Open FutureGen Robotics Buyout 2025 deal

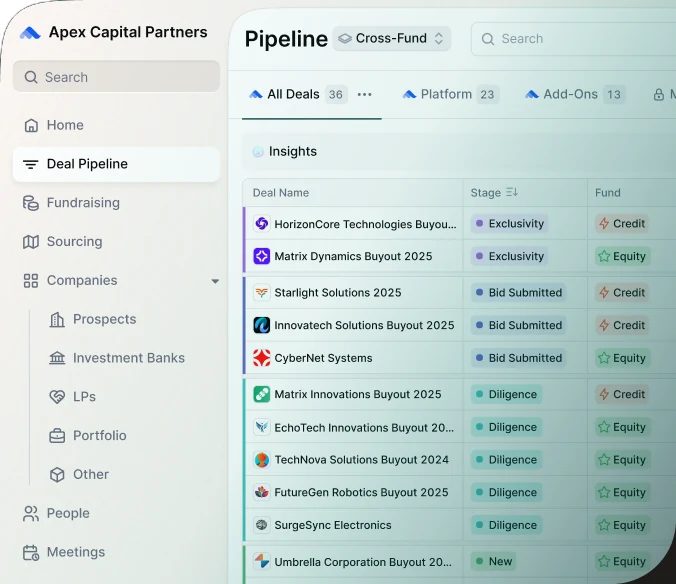point(361,492)
